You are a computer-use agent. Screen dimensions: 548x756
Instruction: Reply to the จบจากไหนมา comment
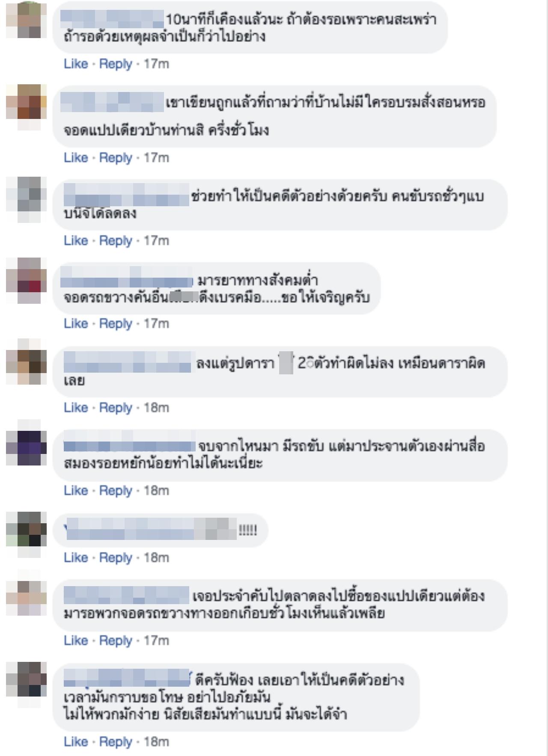[x=116, y=490]
